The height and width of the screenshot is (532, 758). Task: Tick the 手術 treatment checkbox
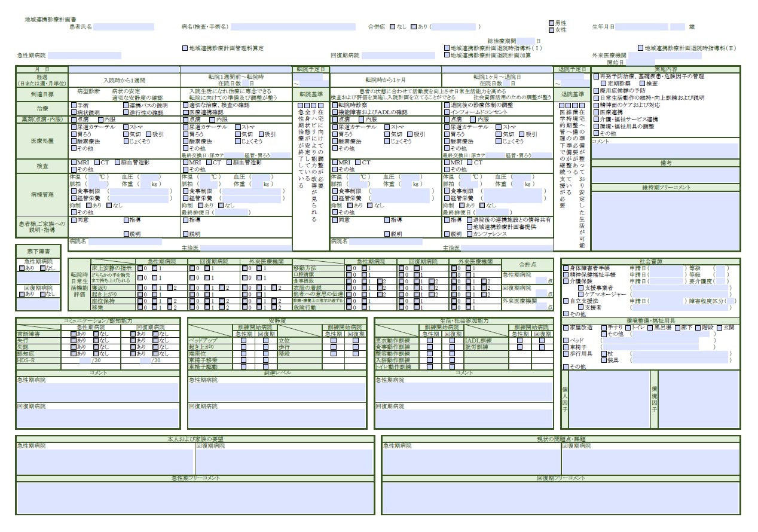(x=73, y=105)
